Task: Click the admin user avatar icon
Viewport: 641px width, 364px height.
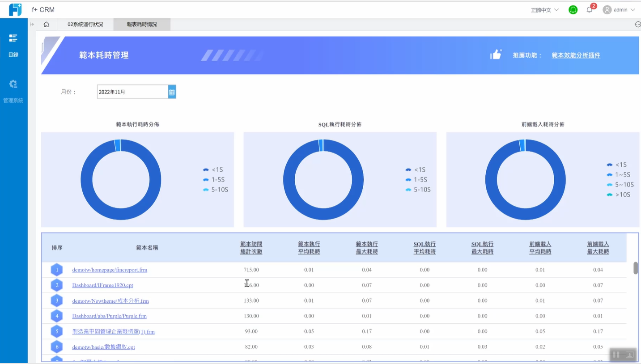Action: [607, 10]
